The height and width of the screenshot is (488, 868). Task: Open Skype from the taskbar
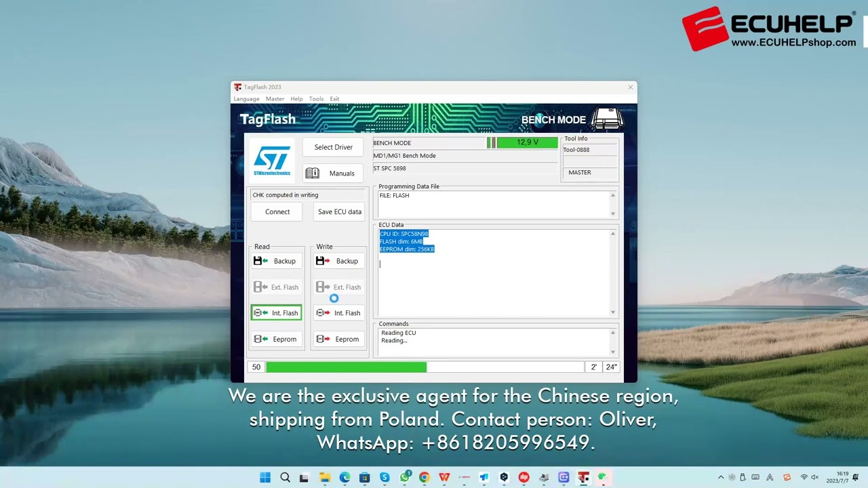pyautogui.click(x=384, y=477)
